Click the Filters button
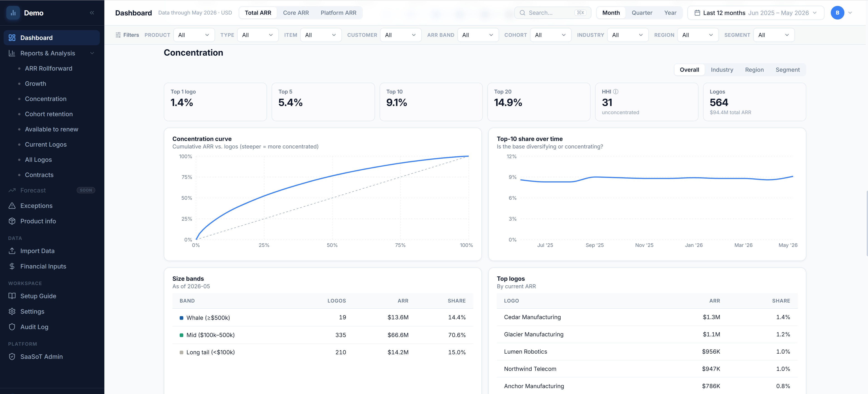868x394 pixels. (127, 35)
